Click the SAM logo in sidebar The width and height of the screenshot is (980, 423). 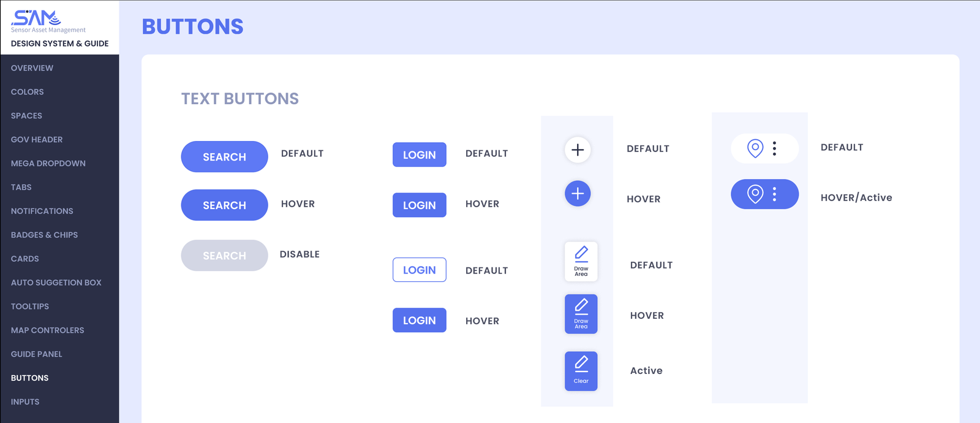coord(36,18)
